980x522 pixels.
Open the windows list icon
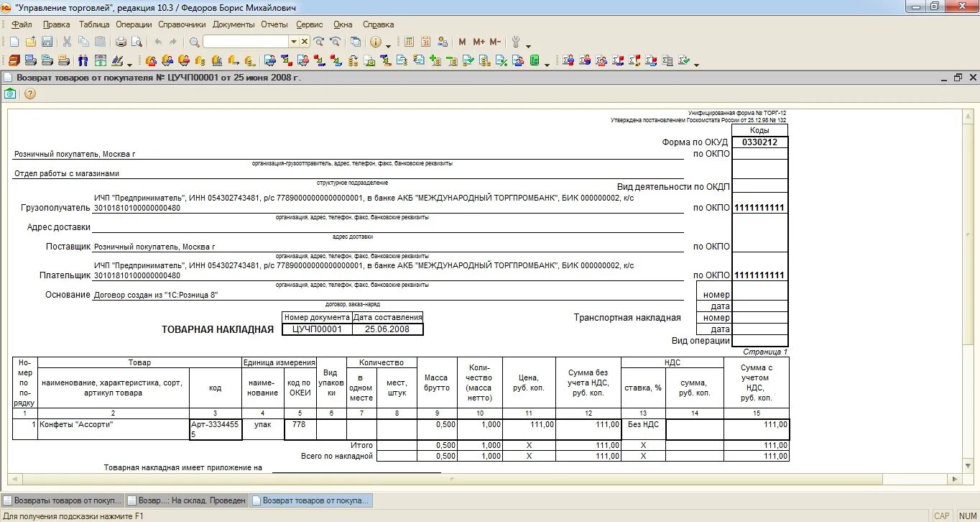click(x=356, y=42)
